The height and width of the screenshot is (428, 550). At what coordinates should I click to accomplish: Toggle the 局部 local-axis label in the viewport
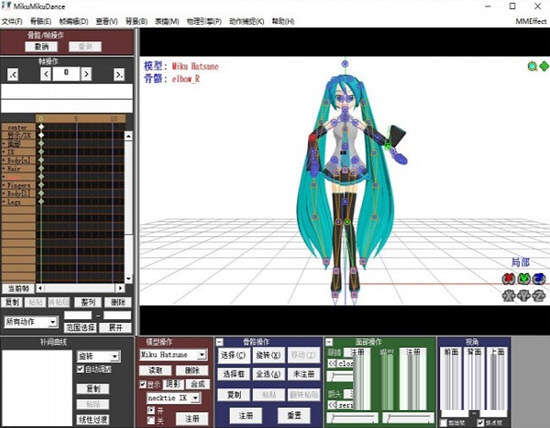pos(520,262)
